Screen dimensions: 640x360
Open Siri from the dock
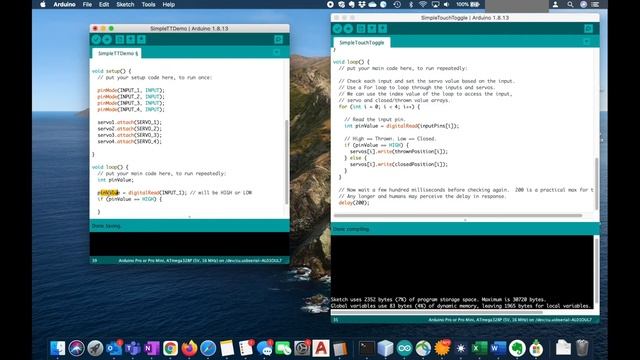(x=76, y=348)
